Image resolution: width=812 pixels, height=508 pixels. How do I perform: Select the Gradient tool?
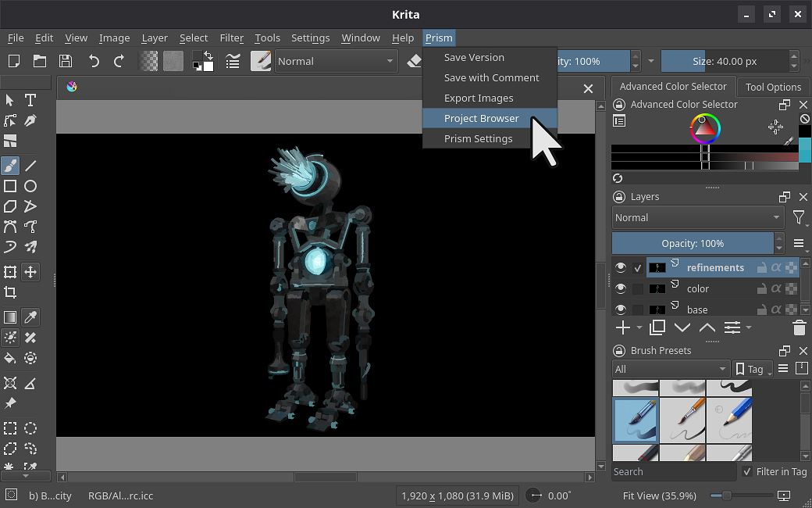pos(10,317)
